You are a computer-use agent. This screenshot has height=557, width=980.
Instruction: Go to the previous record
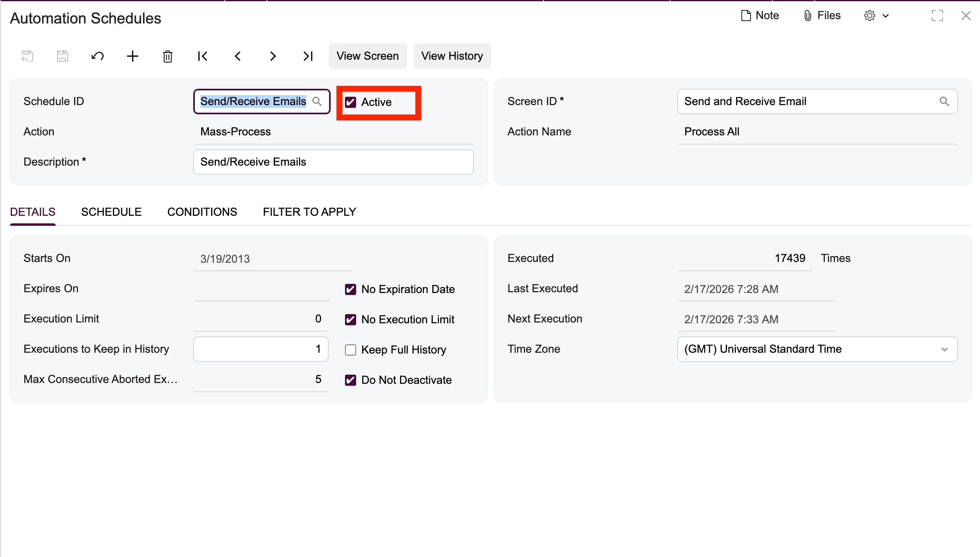coord(238,56)
